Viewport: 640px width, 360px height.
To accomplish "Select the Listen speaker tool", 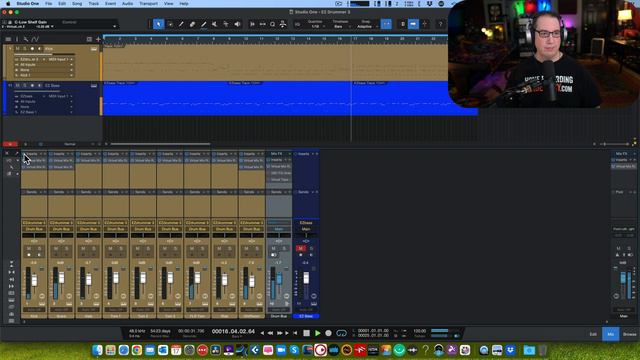I will point(237,24).
